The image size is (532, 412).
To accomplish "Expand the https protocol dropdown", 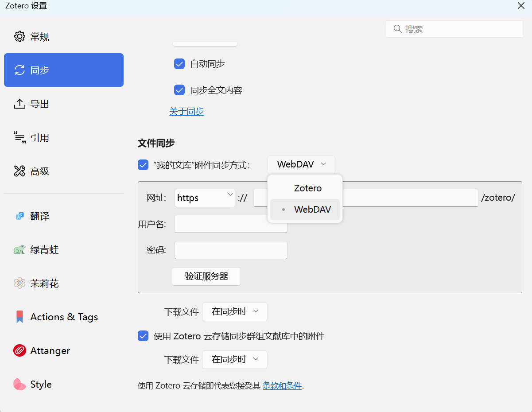I will click(x=205, y=198).
